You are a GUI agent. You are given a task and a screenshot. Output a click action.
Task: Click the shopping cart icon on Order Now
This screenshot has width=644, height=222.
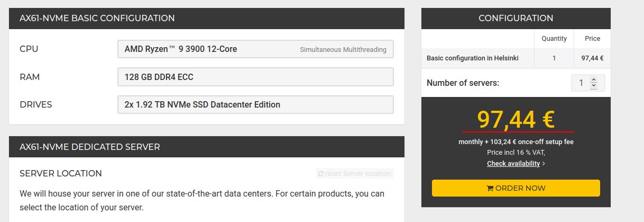tap(490, 188)
